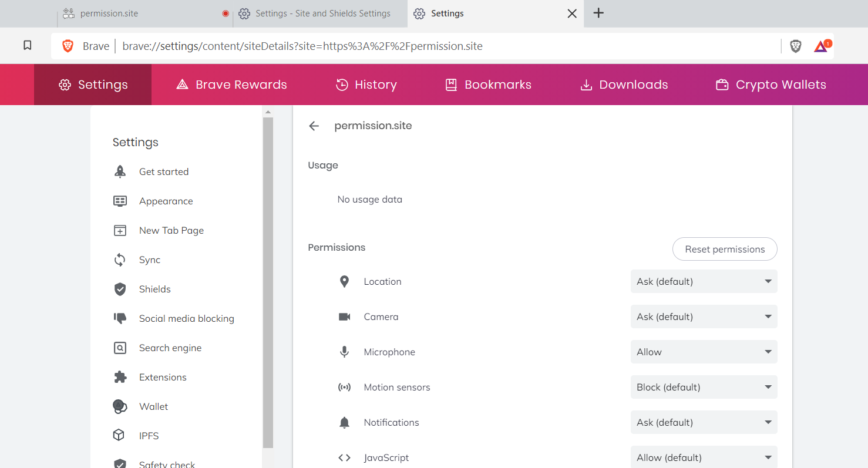Open a new tab with the plus button

pyautogui.click(x=598, y=13)
